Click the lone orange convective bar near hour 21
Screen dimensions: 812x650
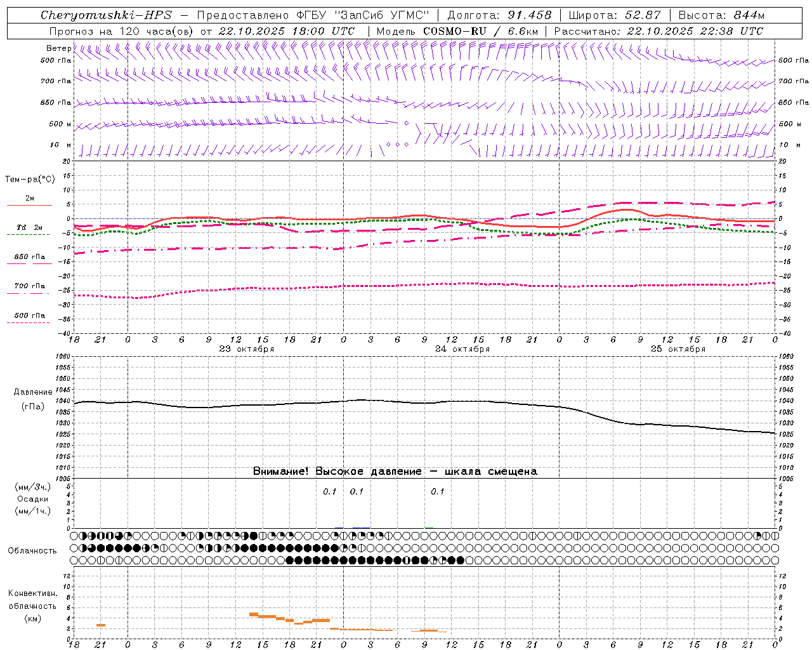tap(101, 625)
